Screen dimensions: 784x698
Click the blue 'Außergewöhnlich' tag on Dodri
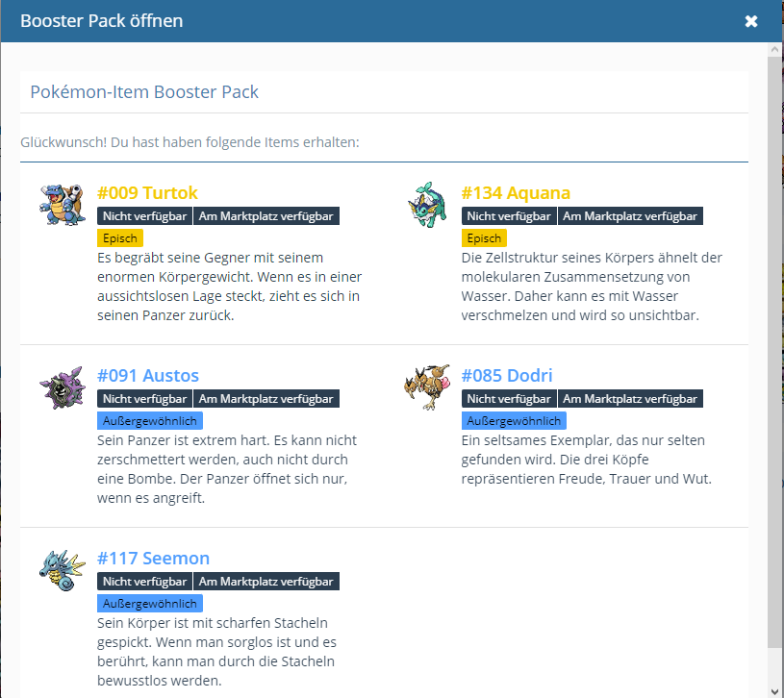(x=514, y=421)
